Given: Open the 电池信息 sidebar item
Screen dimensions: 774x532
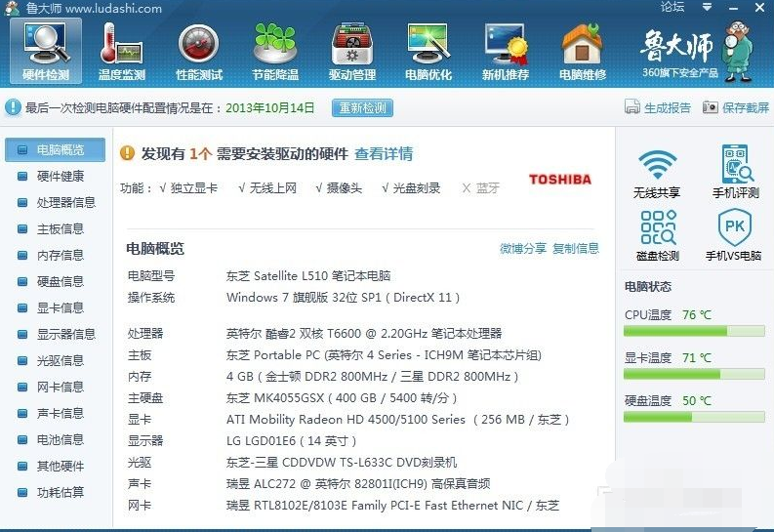Looking at the screenshot, I should (61, 440).
